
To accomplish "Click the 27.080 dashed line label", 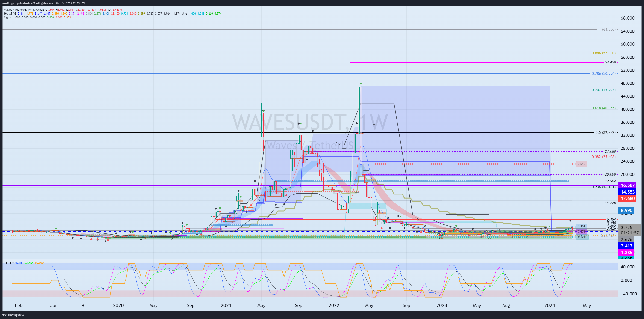I will click(610, 151).
